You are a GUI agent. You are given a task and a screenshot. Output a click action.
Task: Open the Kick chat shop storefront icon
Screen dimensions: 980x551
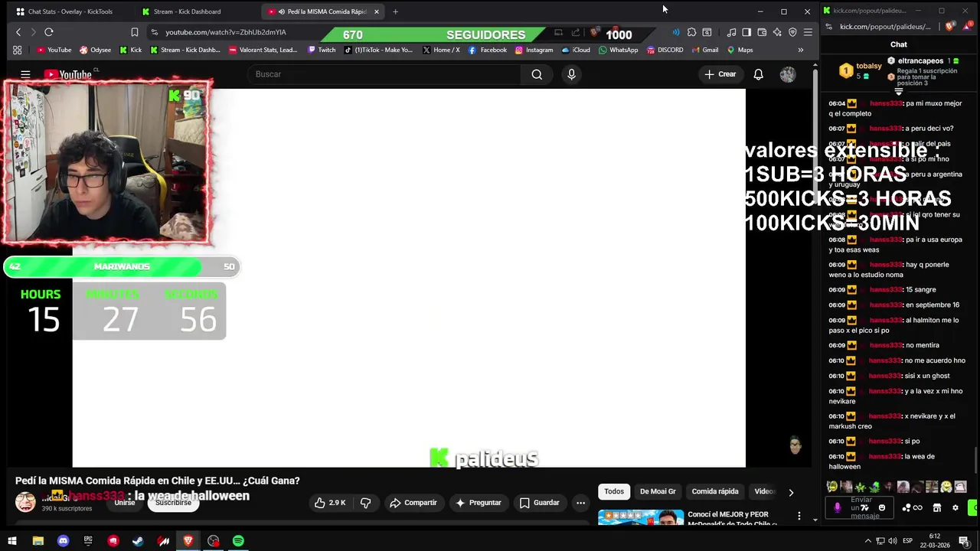click(x=936, y=507)
